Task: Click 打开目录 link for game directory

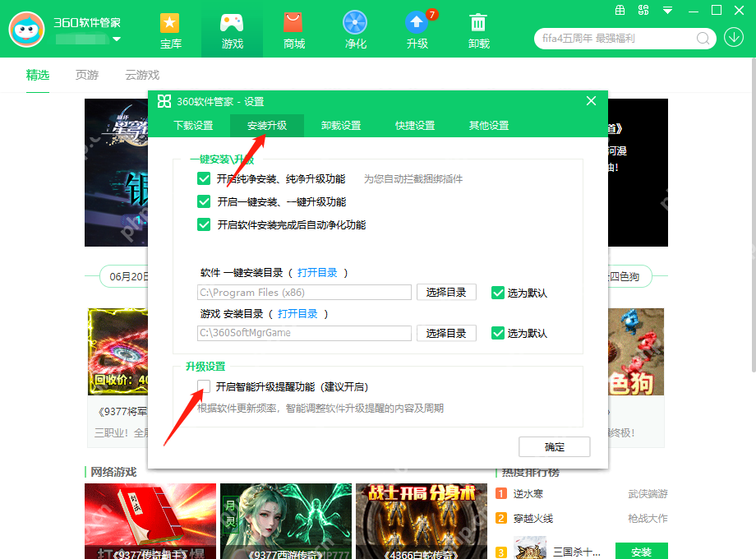Action: coord(297,313)
